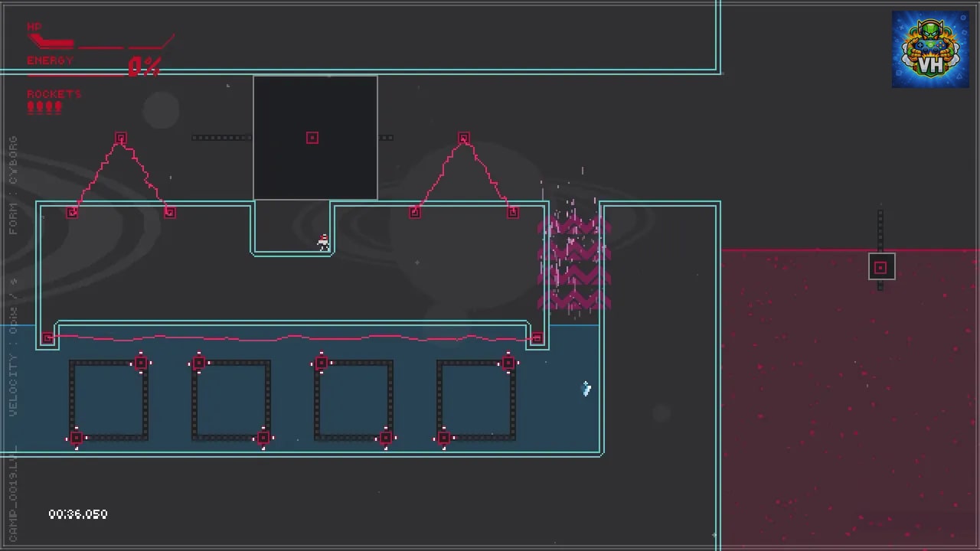Click the left end node of the horizontal laser

47,337
